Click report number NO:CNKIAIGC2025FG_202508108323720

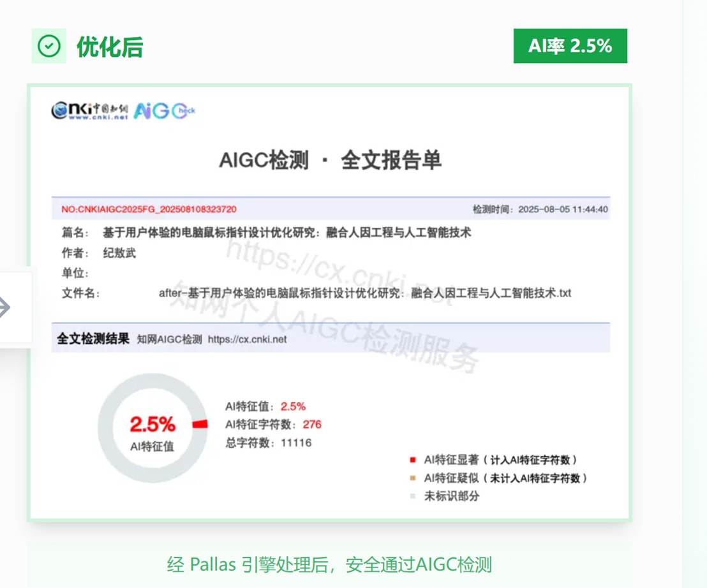149,209
